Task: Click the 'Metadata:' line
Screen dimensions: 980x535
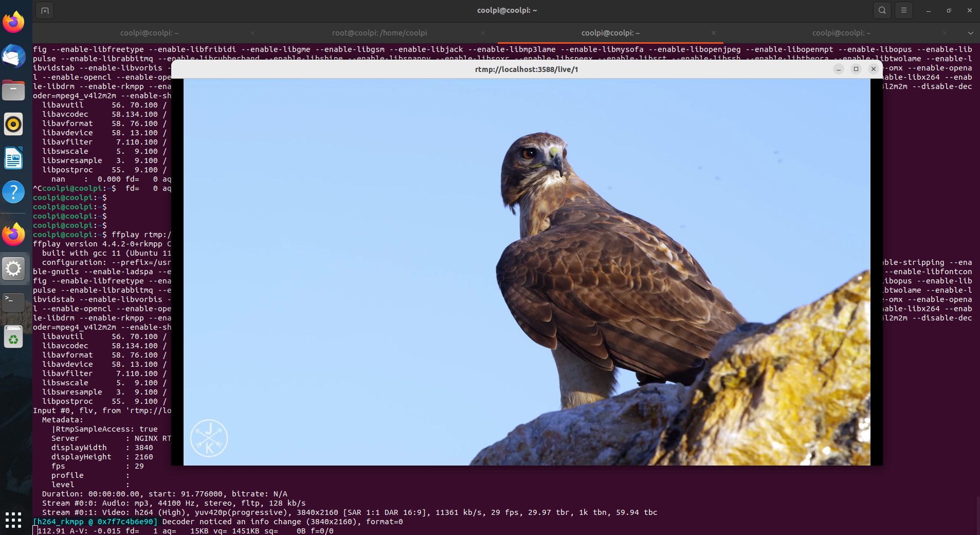Action: [62, 420]
